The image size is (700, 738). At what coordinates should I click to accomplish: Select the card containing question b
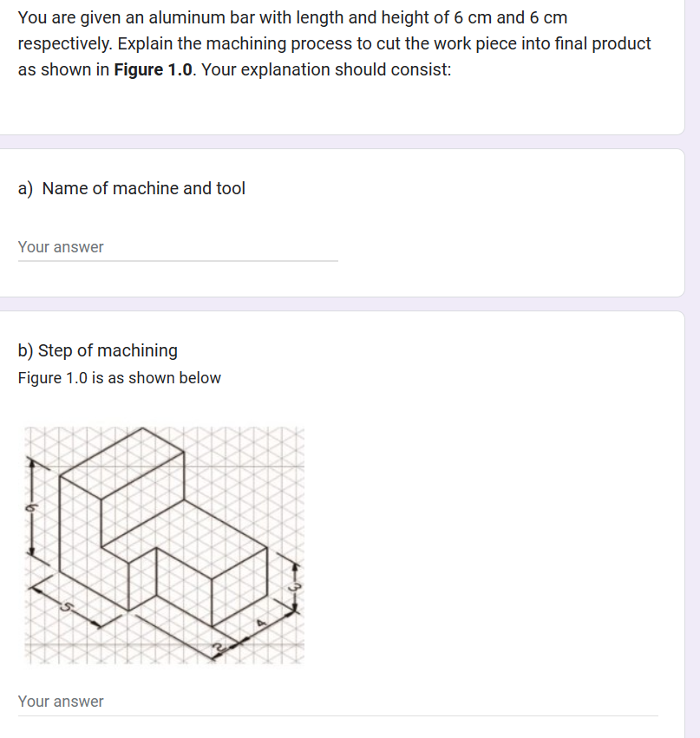coord(342,520)
